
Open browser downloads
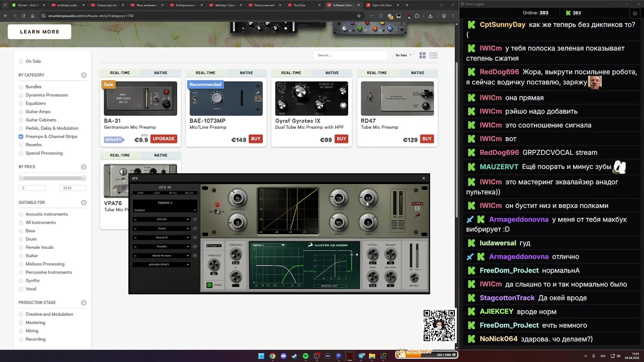point(430,16)
